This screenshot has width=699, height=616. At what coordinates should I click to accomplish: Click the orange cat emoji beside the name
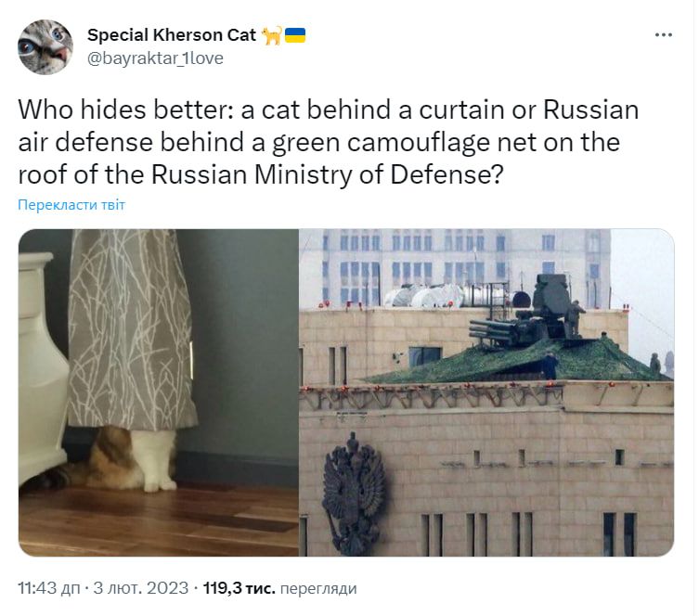click(271, 35)
